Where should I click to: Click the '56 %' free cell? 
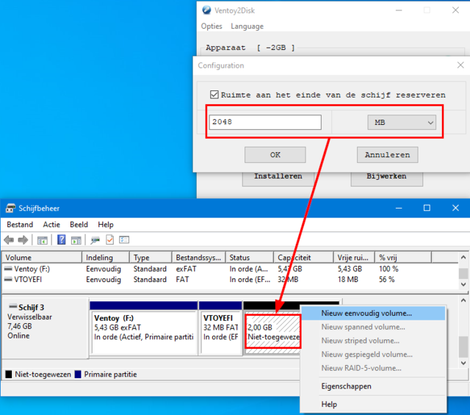click(387, 279)
